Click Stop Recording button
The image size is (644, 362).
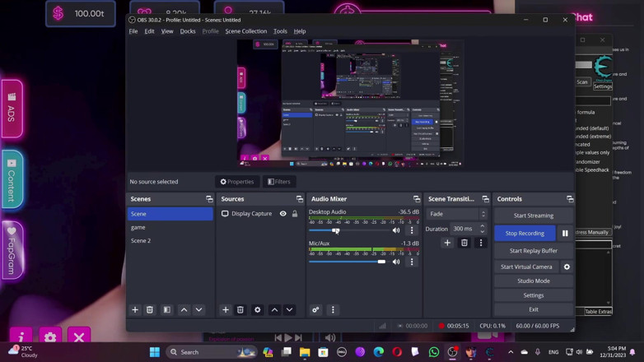(x=525, y=233)
